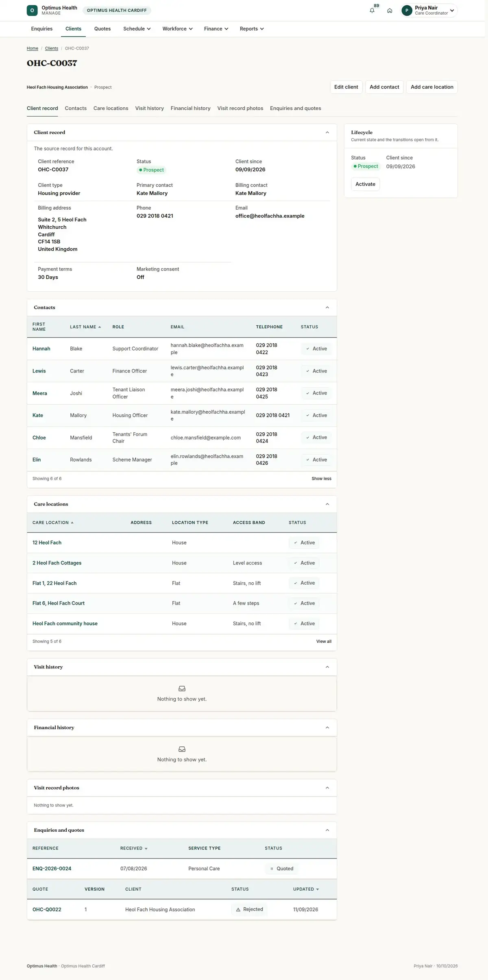This screenshot has width=488, height=980.
Task: Click the home icon in header
Action: click(x=390, y=11)
